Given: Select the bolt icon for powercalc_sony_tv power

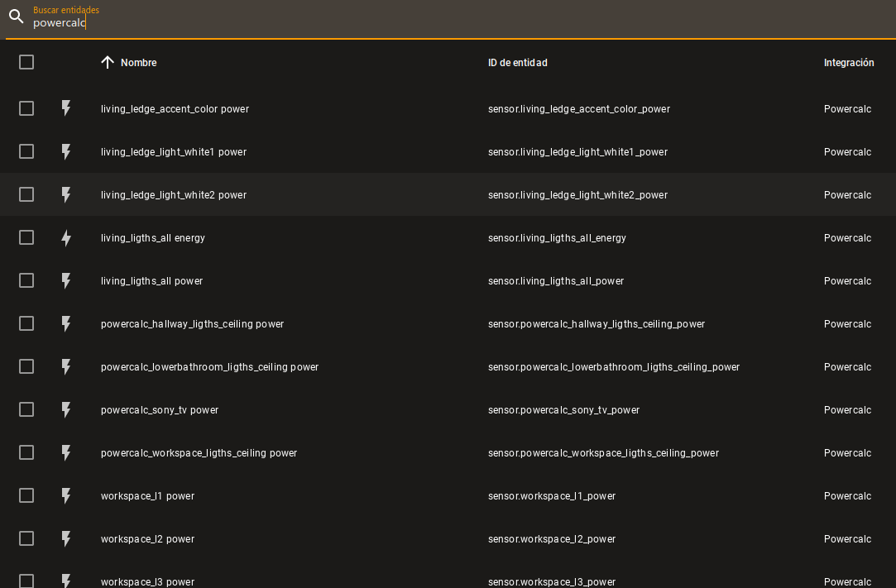Looking at the screenshot, I should tap(66, 409).
